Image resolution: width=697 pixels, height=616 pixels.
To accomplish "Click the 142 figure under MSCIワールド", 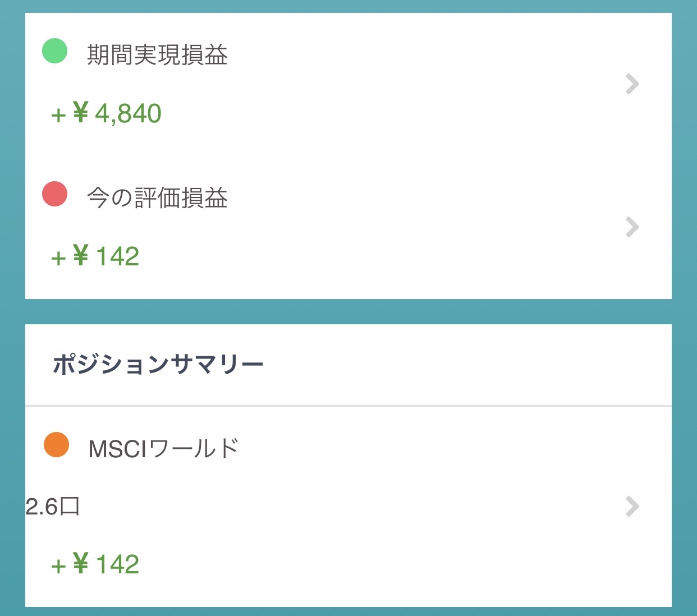I will coord(118,564).
